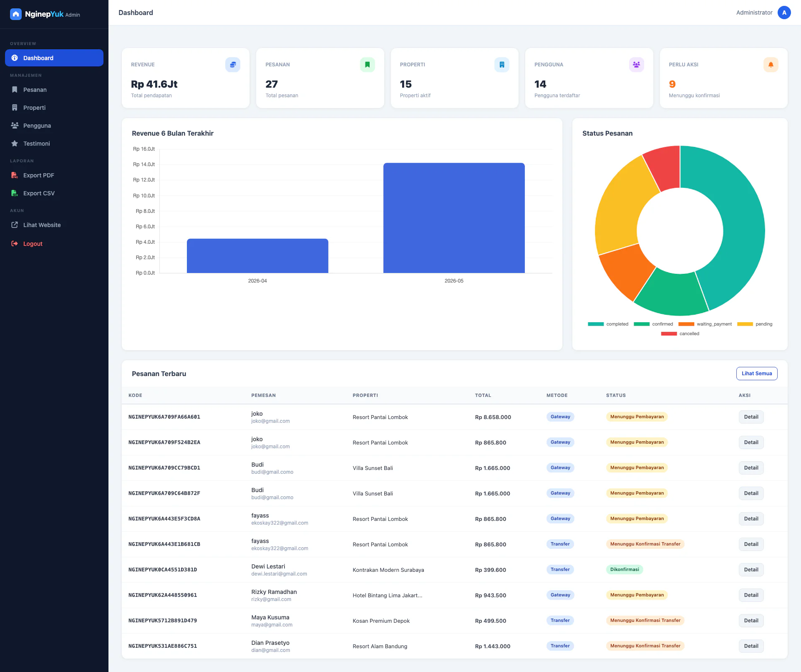This screenshot has width=801, height=672.
Task: Toggle cancelled legend swatch in Status Pesanan
Action: click(669, 333)
